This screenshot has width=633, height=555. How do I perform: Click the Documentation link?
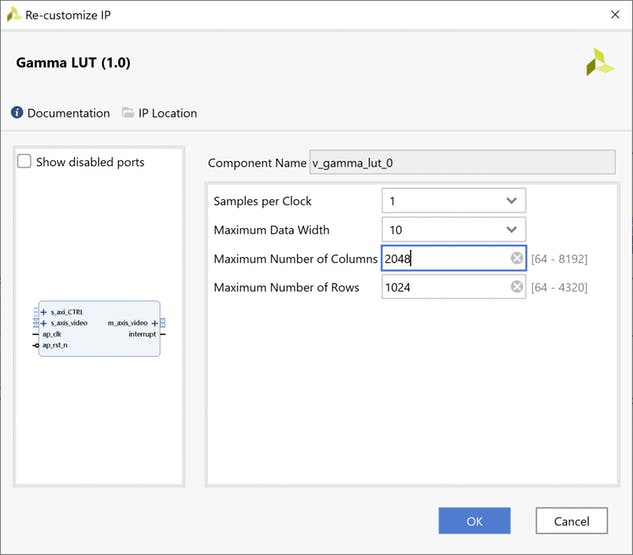coord(68,113)
